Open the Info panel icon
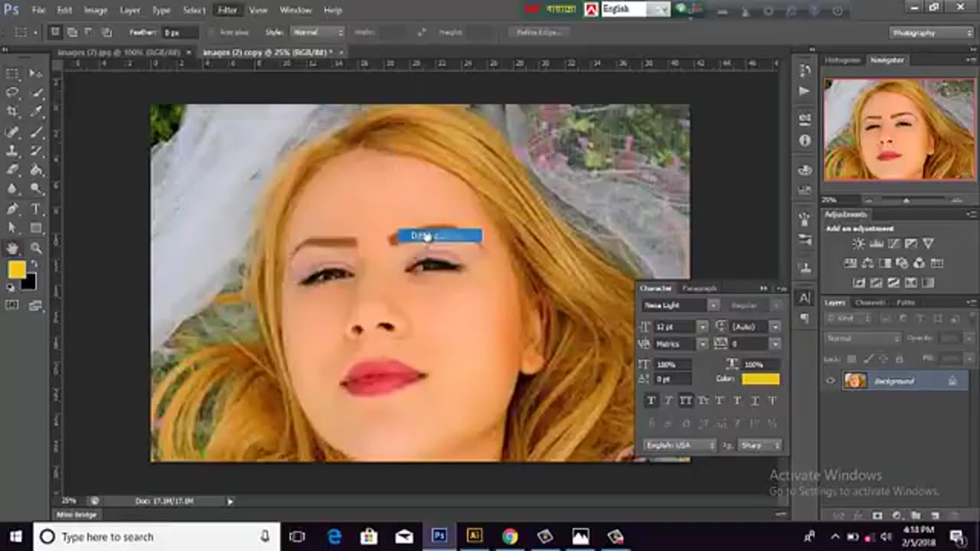 coord(805,141)
